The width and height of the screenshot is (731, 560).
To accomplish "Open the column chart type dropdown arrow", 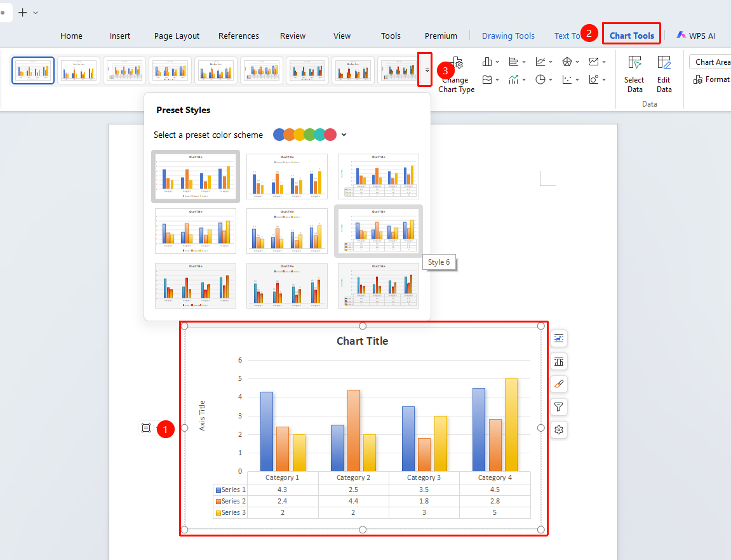I will [x=497, y=62].
